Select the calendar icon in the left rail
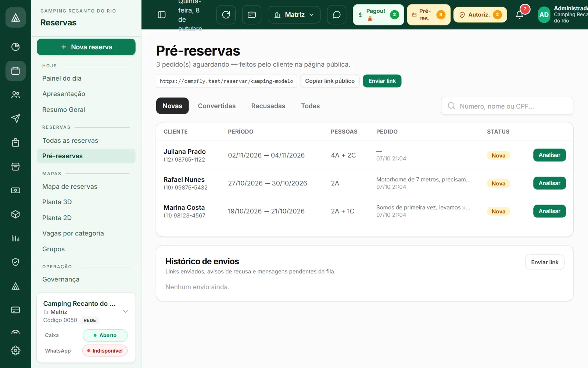 [15, 71]
